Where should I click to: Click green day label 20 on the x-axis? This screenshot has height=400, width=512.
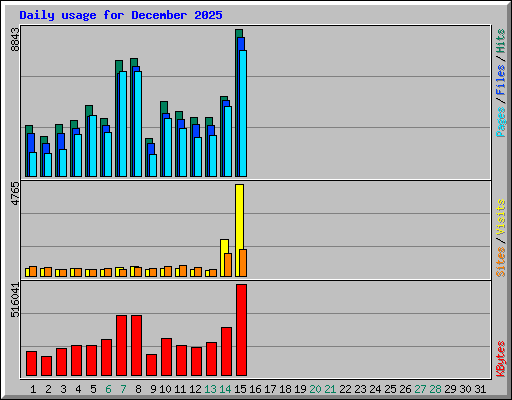point(315,389)
